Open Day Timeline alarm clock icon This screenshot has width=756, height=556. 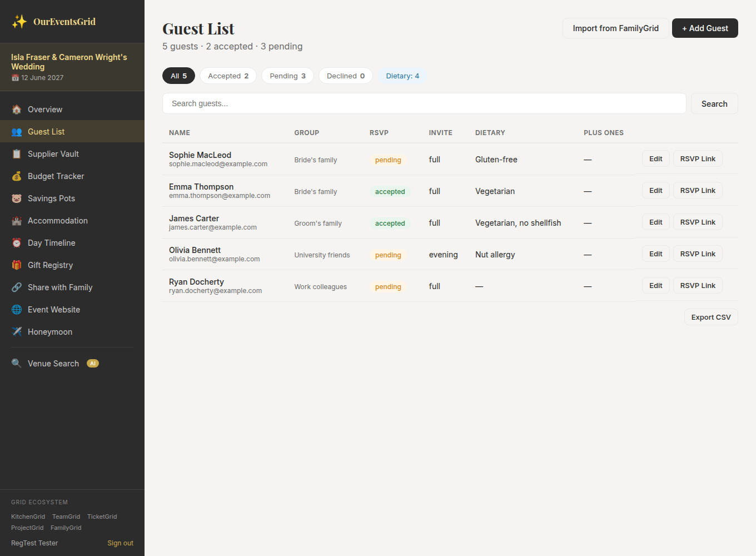coord(17,243)
